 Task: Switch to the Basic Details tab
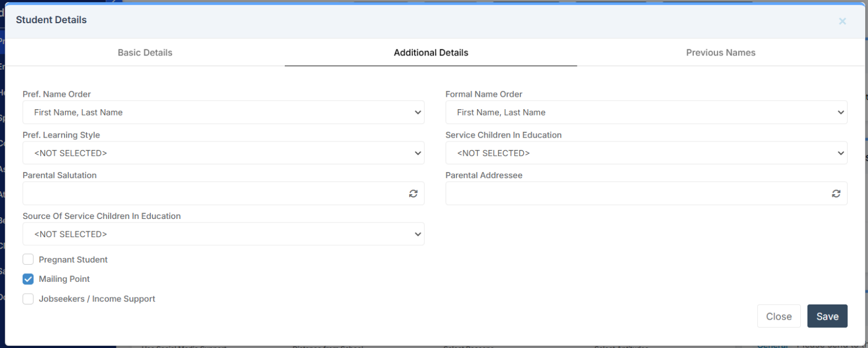(145, 52)
